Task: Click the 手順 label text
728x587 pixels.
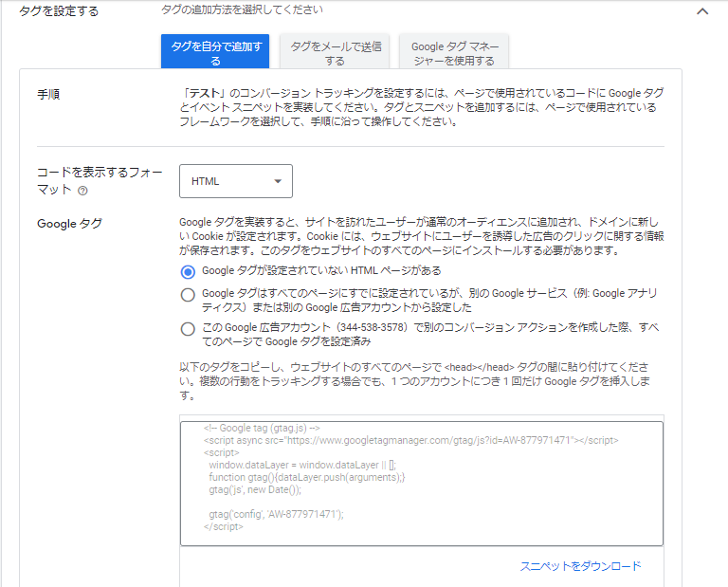Action: (x=48, y=94)
